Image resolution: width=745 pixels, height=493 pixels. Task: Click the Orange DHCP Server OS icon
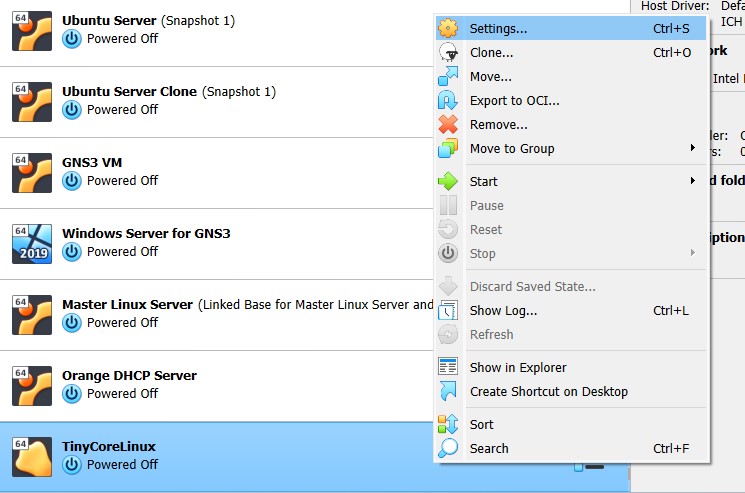pyautogui.click(x=32, y=386)
